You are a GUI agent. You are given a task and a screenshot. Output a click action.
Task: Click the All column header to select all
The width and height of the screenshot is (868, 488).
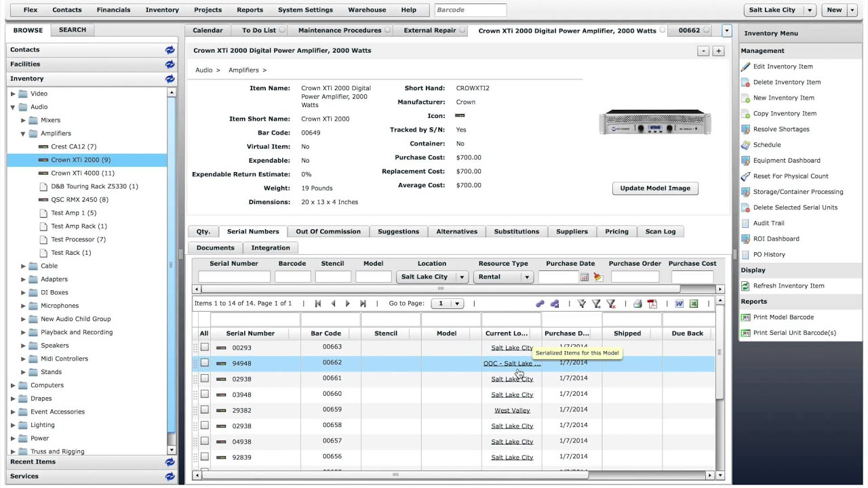[203, 333]
